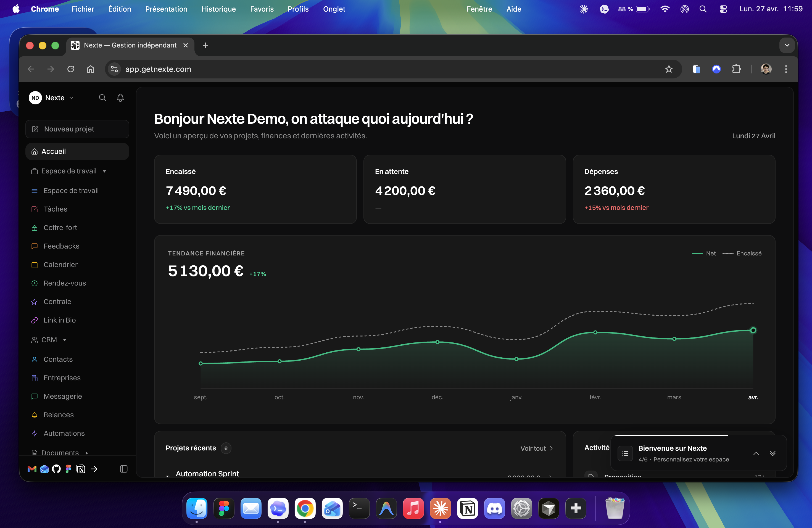The width and height of the screenshot is (812, 528).
Task: Open Coffre-fort in sidebar
Action: click(77, 228)
